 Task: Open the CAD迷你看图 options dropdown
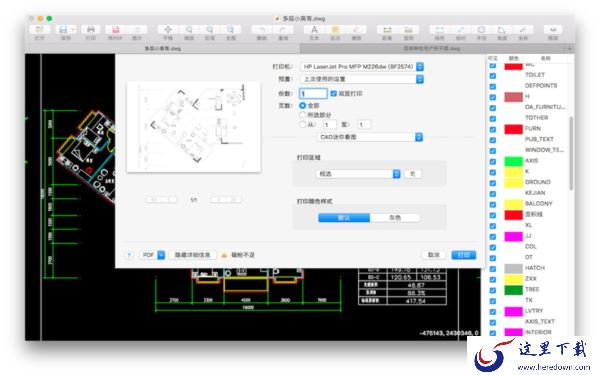370,137
